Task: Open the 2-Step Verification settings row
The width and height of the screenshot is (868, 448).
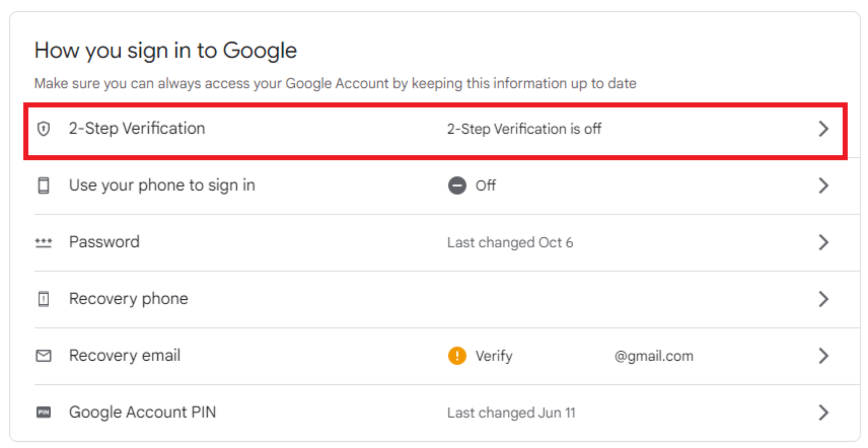Action: [x=136, y=128]
